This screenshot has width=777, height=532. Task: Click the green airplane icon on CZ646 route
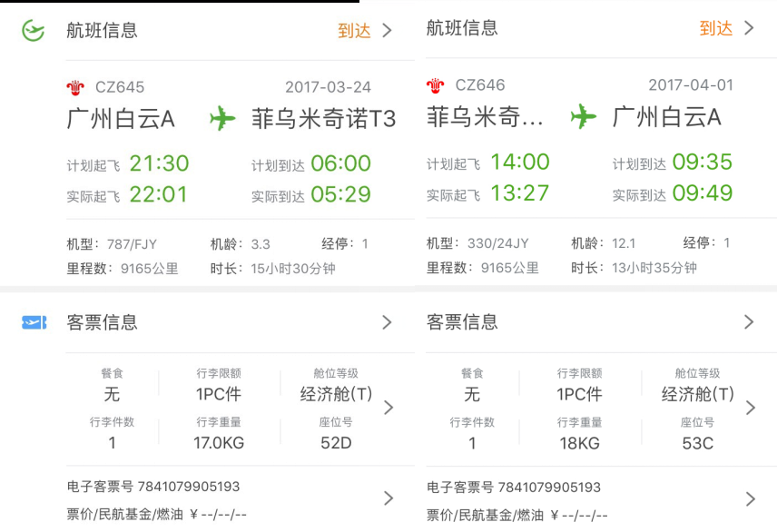(584, 118)
